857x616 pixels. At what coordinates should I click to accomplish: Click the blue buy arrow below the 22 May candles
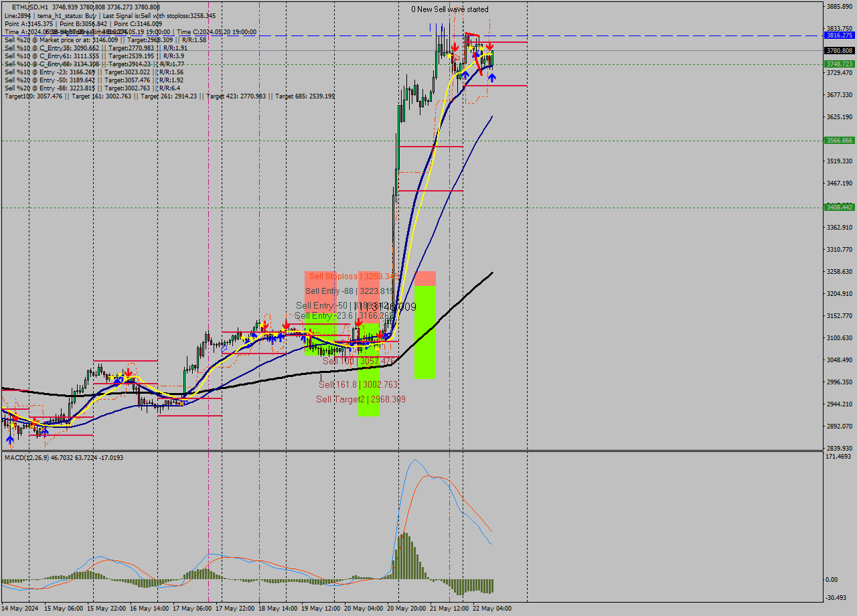(492, 78)
